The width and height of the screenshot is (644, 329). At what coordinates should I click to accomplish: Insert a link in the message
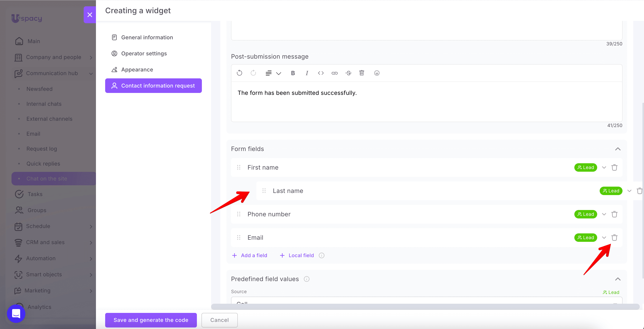click(x=334, y=73)
